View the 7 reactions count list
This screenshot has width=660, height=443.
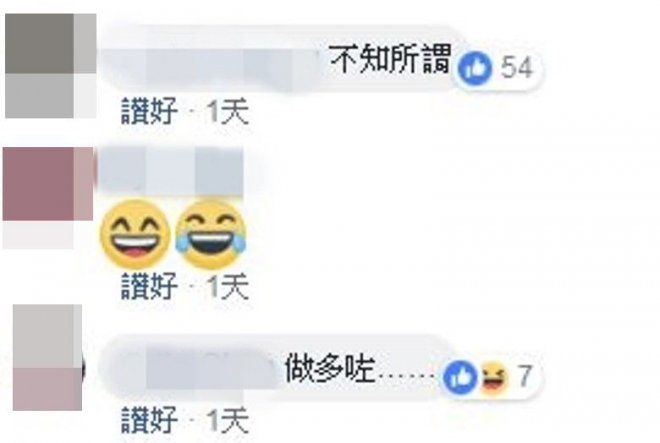[x=524, y=376]
